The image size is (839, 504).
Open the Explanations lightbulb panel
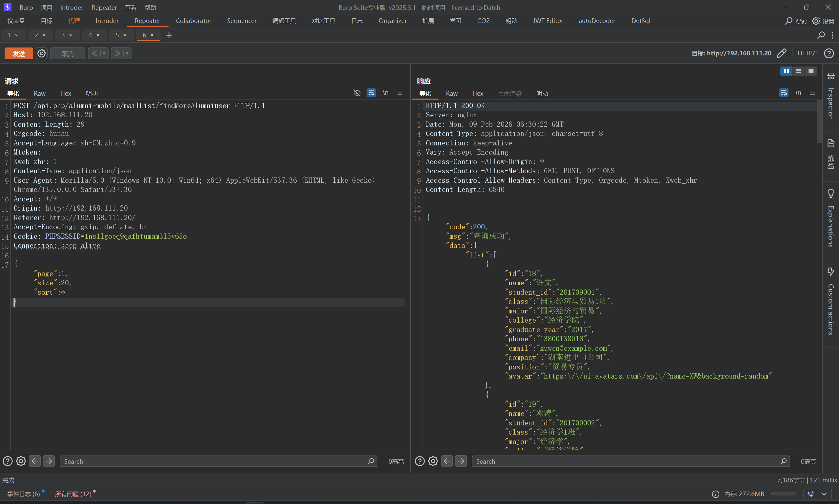coord(830,217)
